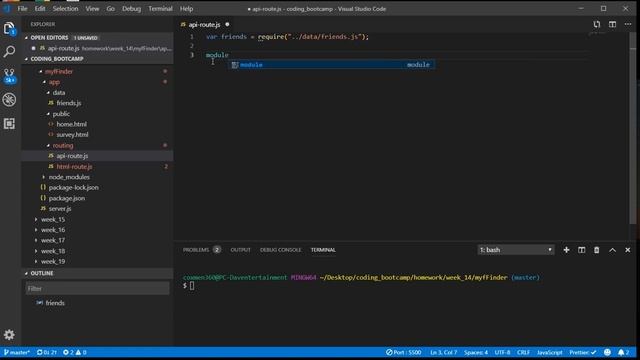This screenshot has width=640, height=360.
Task: Click the Outline Filter input field
Action: point(98,289)
